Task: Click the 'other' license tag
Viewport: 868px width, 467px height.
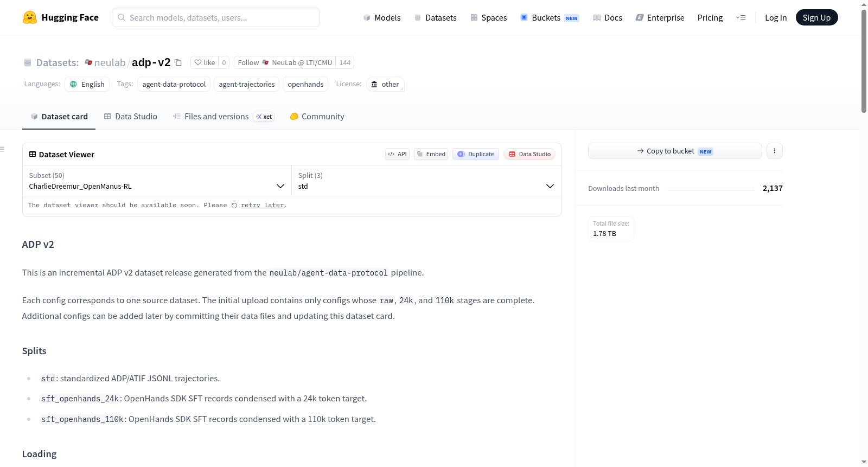Action: (385, 84)
